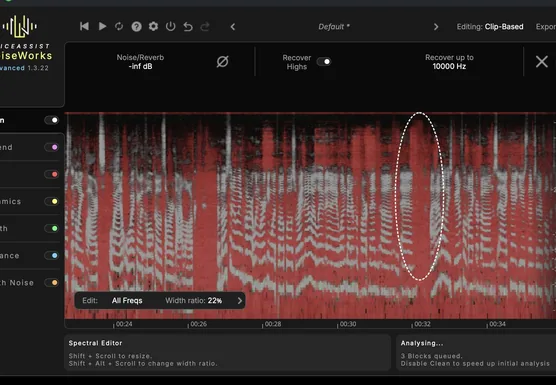
Task: Start playback with the play button
Action: (102, 26)
